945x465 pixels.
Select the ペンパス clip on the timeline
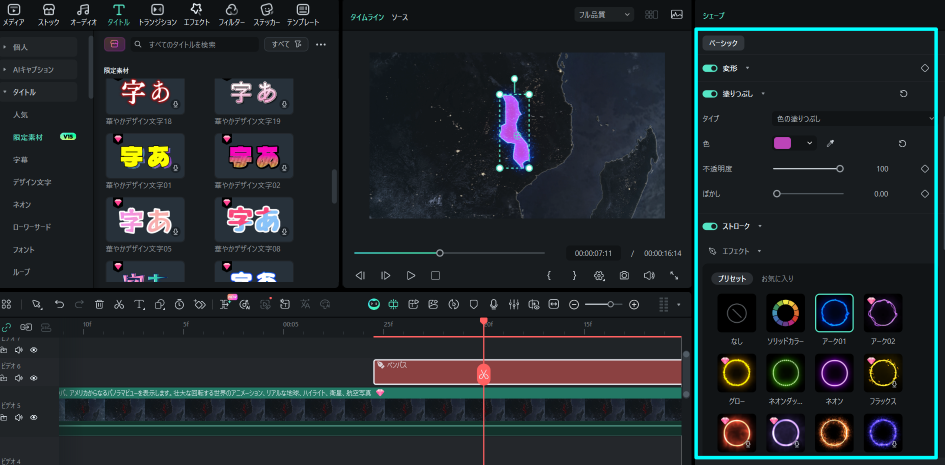527,372
